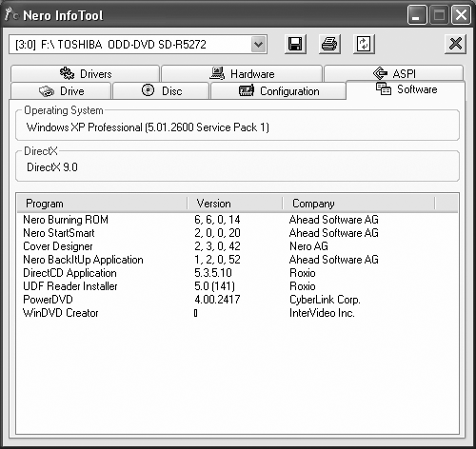The height and width of the screenshot is (449, 476).
Task: Click the TOSHIBA ODD-DVD drive combo box
Action: (138, 45)
